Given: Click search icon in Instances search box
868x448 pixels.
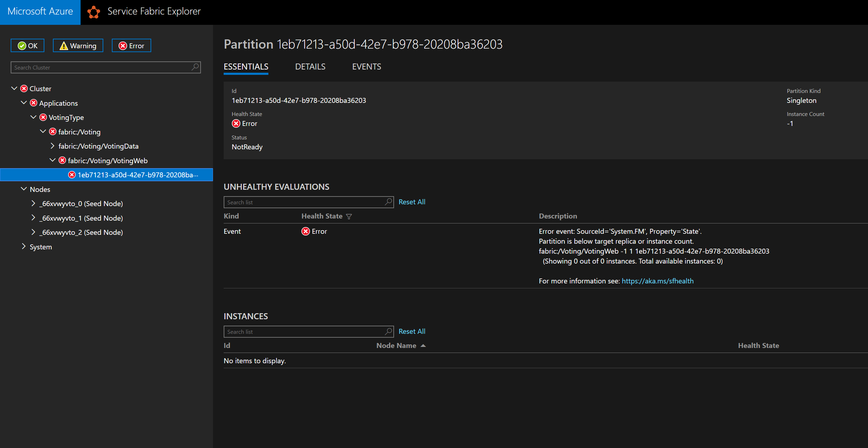Looking at the screenshot, I should 389,331.
